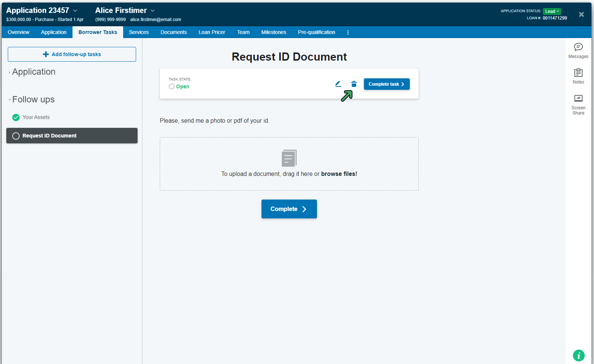Click Add follow-up tasks button
594x364 pixels.
(x=72, y=54)
